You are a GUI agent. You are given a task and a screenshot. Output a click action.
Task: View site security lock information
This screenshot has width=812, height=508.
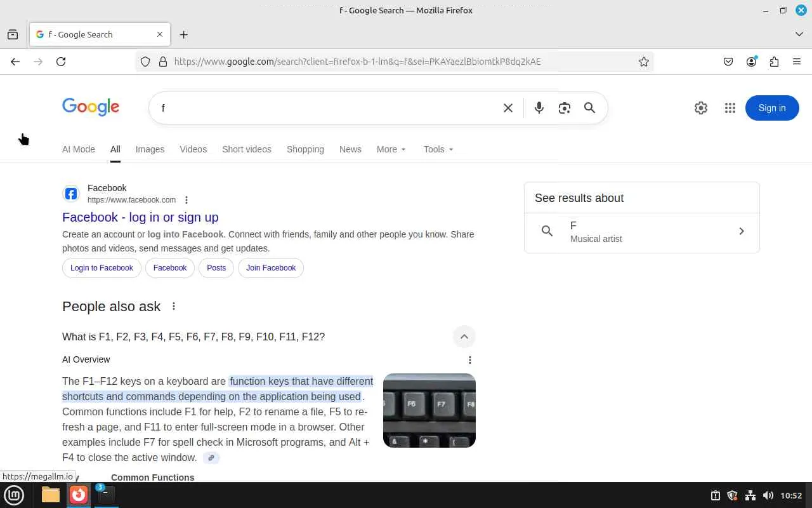162,62
